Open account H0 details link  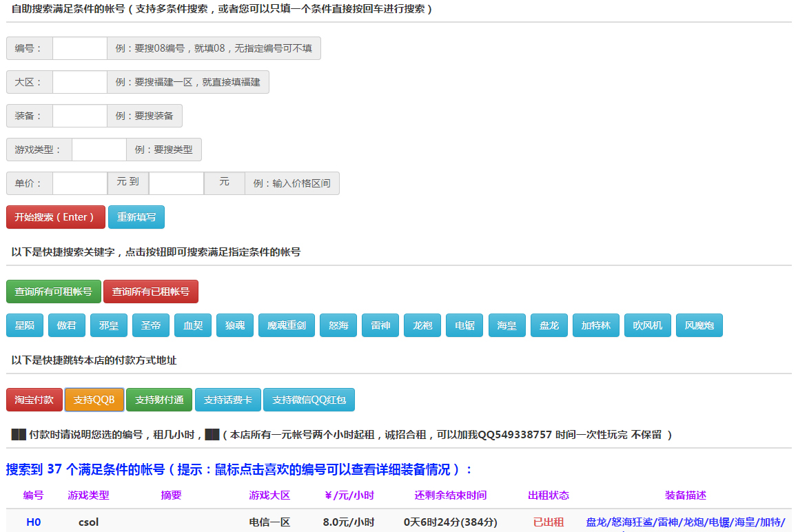[34, 522]
